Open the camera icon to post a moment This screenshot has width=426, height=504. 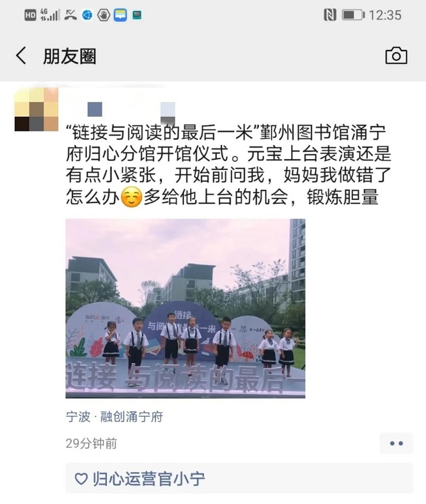396,56
